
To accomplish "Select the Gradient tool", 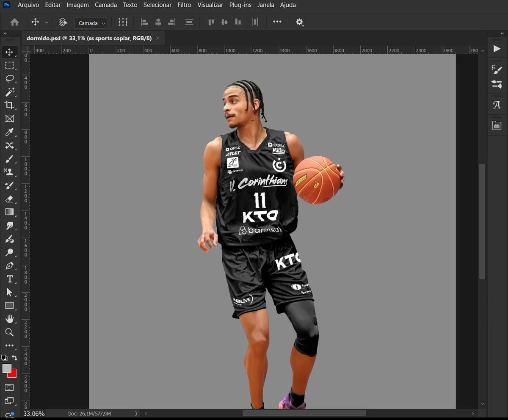I will click(9, 212).
